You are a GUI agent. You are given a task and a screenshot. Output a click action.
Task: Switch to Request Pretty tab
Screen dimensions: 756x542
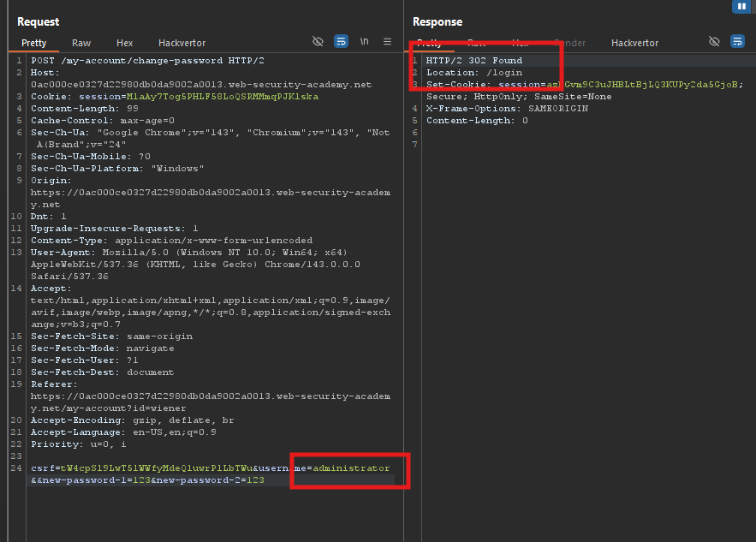33,43
